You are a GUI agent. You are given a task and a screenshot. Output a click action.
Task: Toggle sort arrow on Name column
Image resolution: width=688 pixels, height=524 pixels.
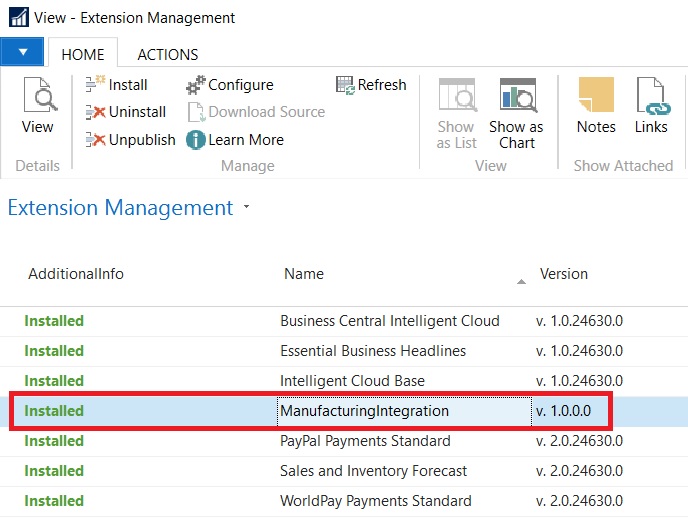tap(521, 282)
